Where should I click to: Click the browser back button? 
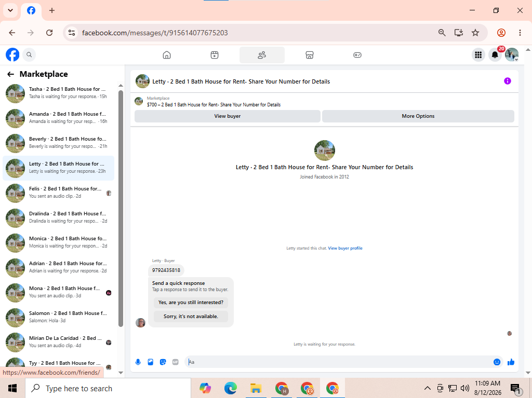pos(12,33)
